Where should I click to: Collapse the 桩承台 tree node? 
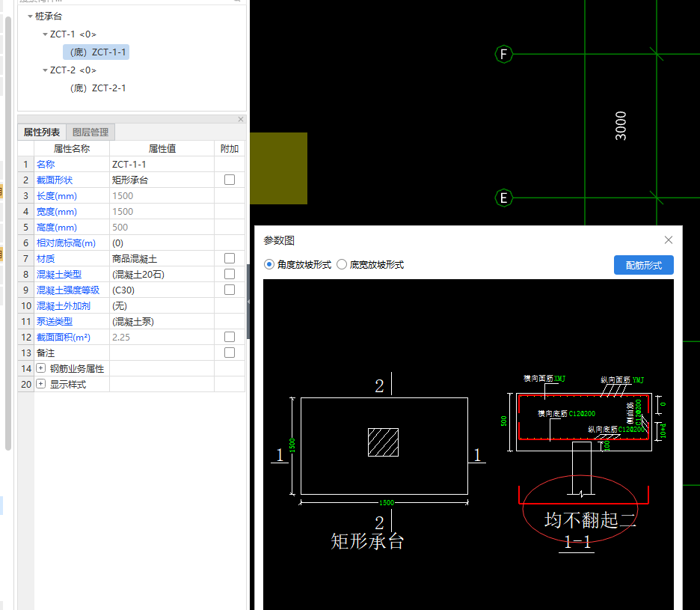tap(30, 16)
